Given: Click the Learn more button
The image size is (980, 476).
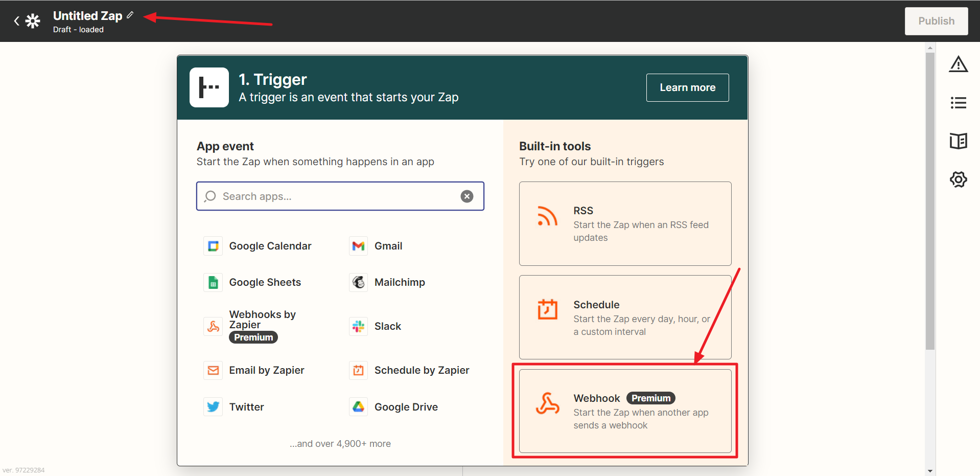Looking at the screenshot, I should 687,87.
